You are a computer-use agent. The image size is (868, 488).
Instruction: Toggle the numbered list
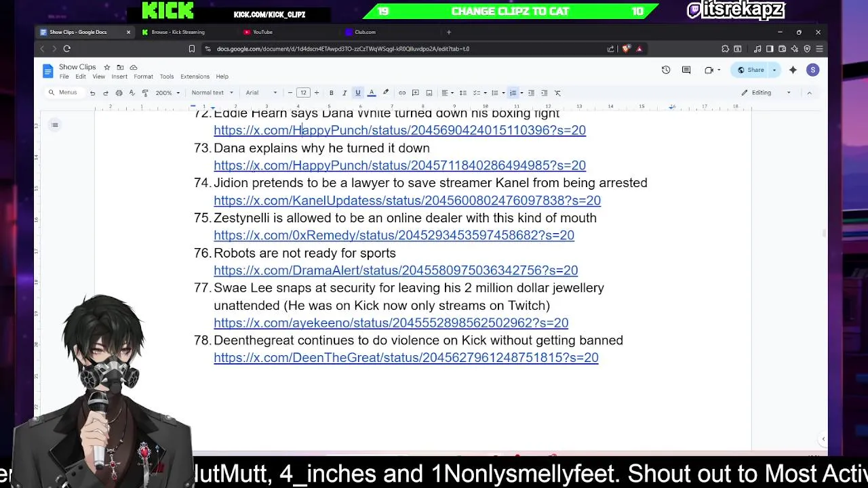tap(513, 93)
